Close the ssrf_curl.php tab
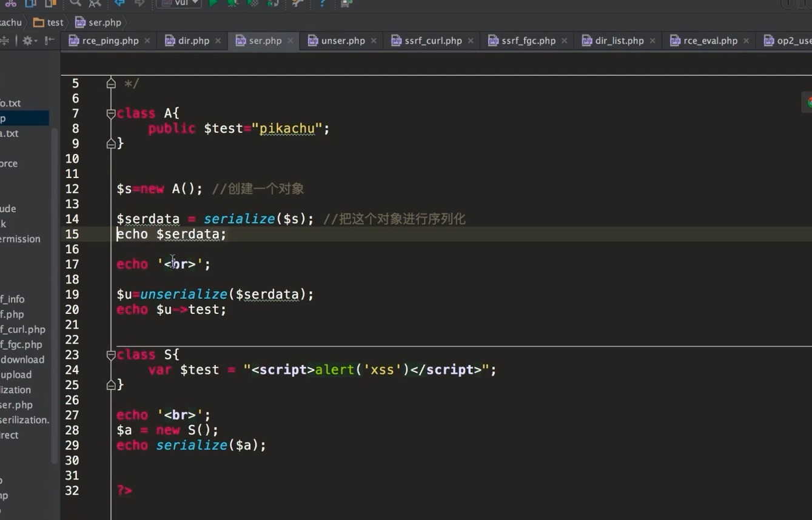 pos(471,41)
